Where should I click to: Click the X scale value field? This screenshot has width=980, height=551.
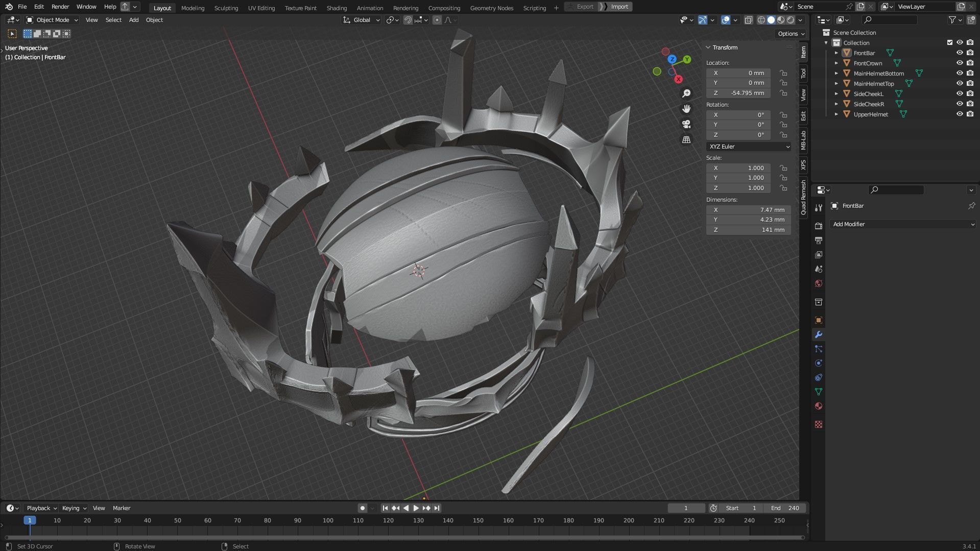tap(738, 168)
